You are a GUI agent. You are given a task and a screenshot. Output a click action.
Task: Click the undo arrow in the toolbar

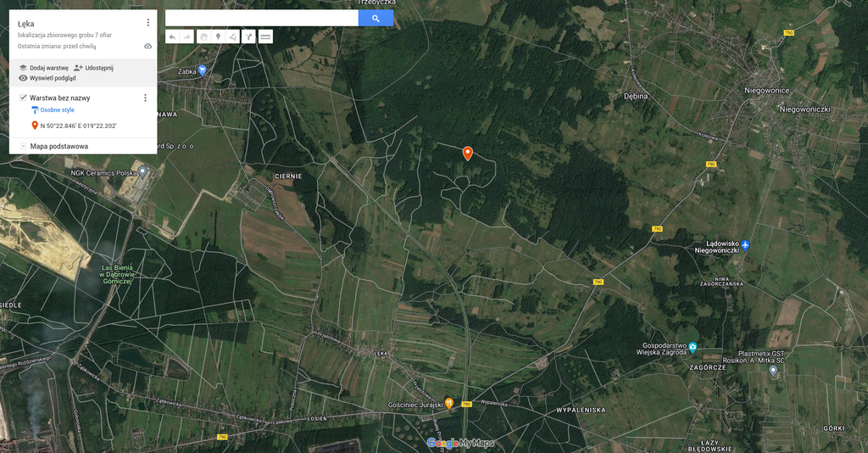click(x=173, y=37)
